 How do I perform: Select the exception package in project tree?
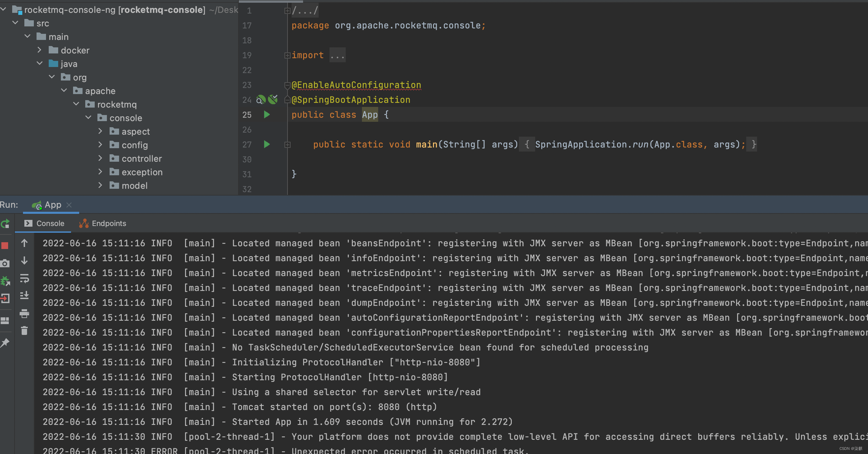[142, 172]
